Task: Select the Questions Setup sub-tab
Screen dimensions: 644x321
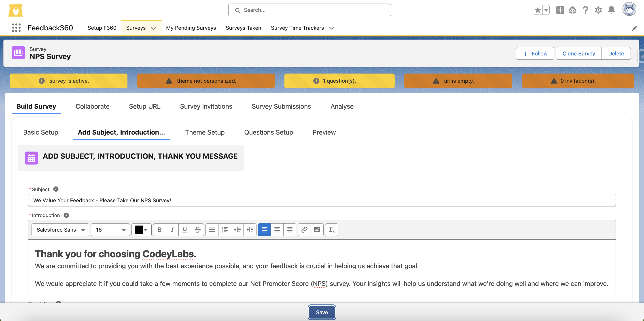Action: (269, 132)
